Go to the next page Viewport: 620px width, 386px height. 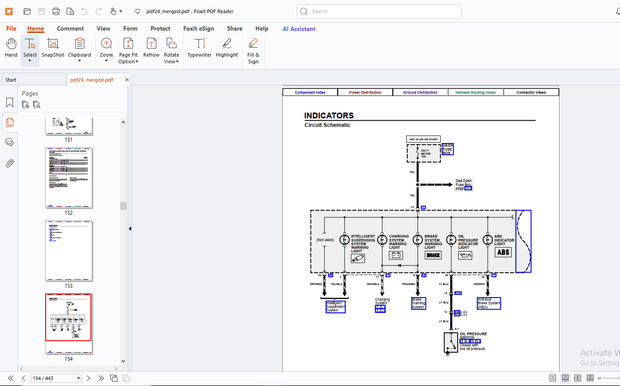click(x=88, y=378)
